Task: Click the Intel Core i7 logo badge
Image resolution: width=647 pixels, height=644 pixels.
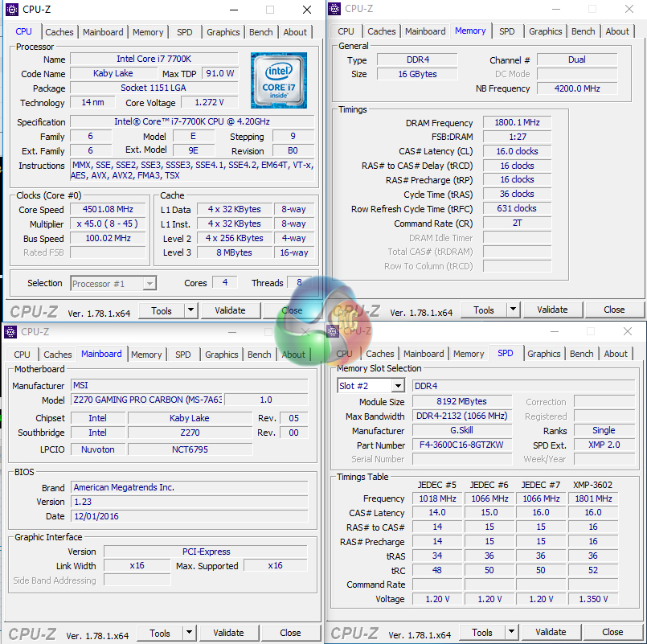Action: [278, 80]
